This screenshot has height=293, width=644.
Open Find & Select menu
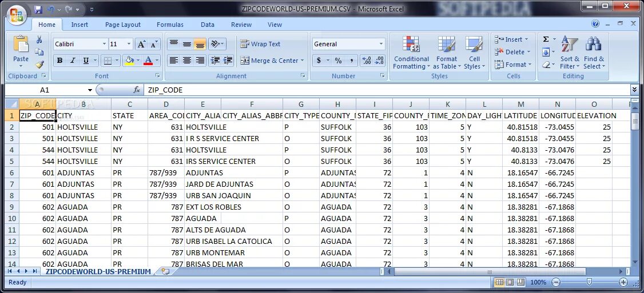coord(594,53)
